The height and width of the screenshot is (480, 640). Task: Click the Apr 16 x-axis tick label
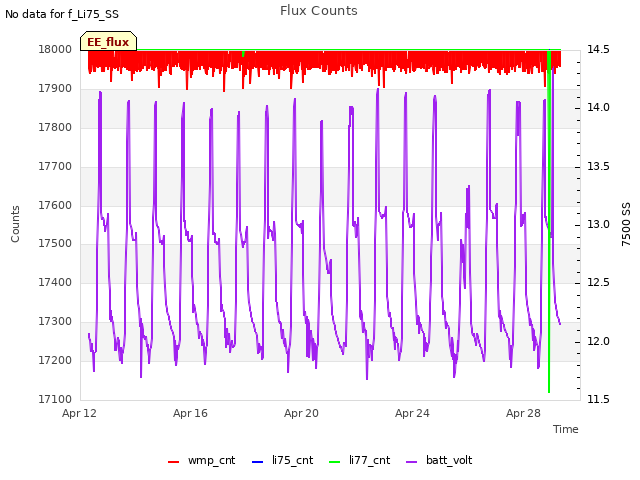pos(190,413)
